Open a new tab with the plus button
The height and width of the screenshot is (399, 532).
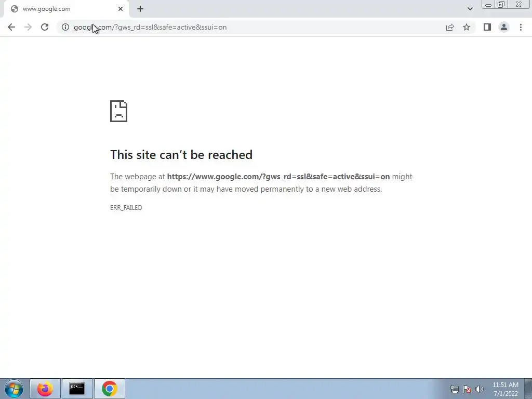pyautogui.click(x=140, y=9)
